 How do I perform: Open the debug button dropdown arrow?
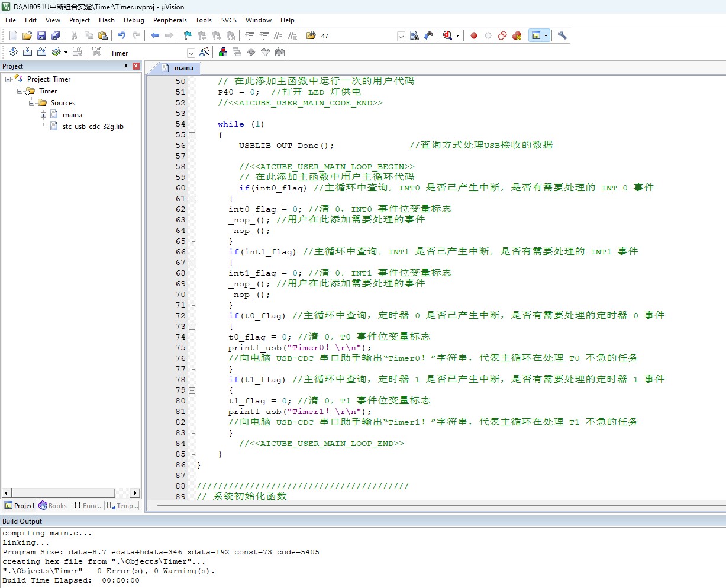457,35
